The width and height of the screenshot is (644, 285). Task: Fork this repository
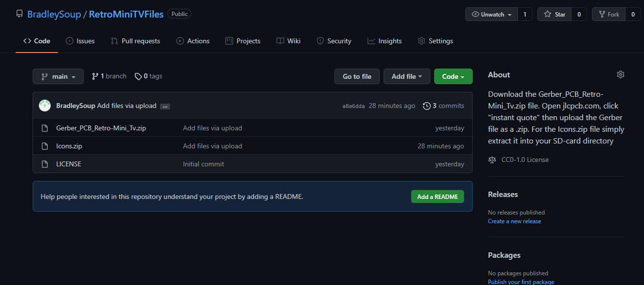click(x=609, y=15)
